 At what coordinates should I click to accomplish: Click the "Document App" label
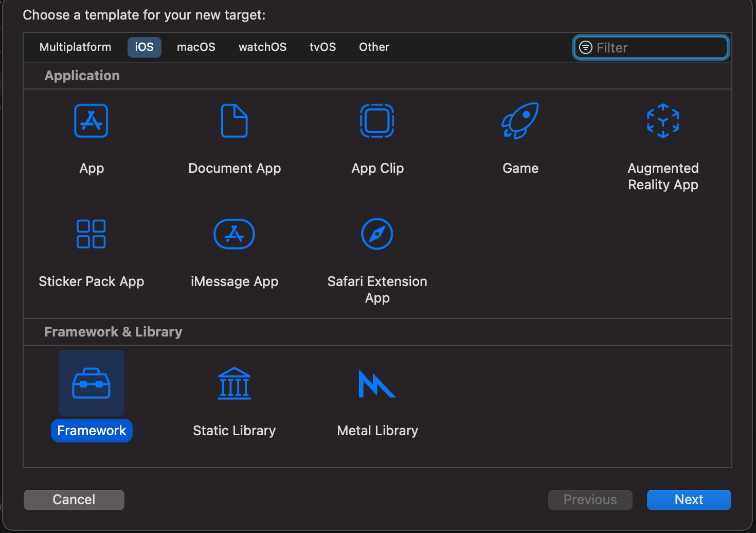tap(235, 168)
